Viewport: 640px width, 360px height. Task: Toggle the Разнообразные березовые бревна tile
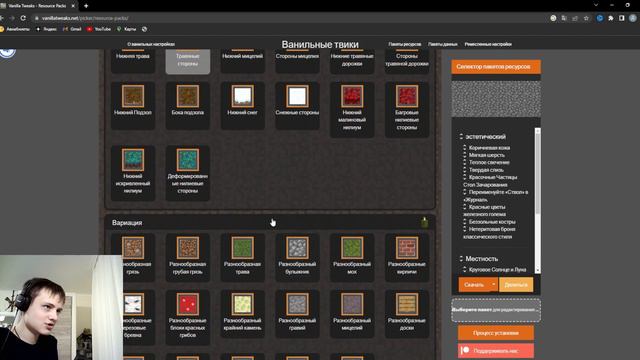pyautogui.click(x=138, y=317)
